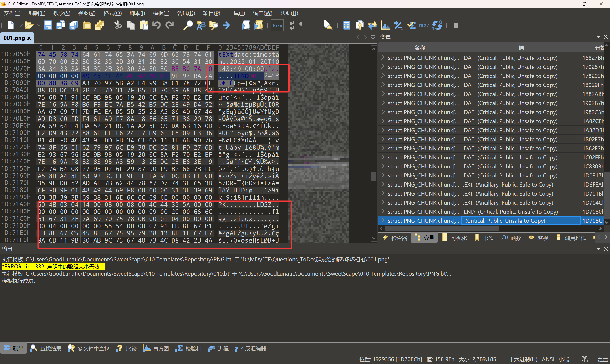Click the Cut scissors icon

coord(118,25)
